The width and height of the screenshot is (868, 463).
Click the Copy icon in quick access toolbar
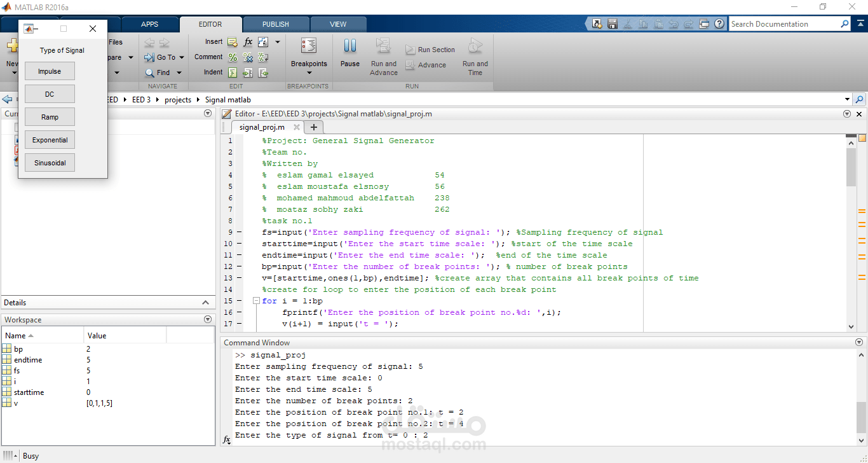point(643,24)
